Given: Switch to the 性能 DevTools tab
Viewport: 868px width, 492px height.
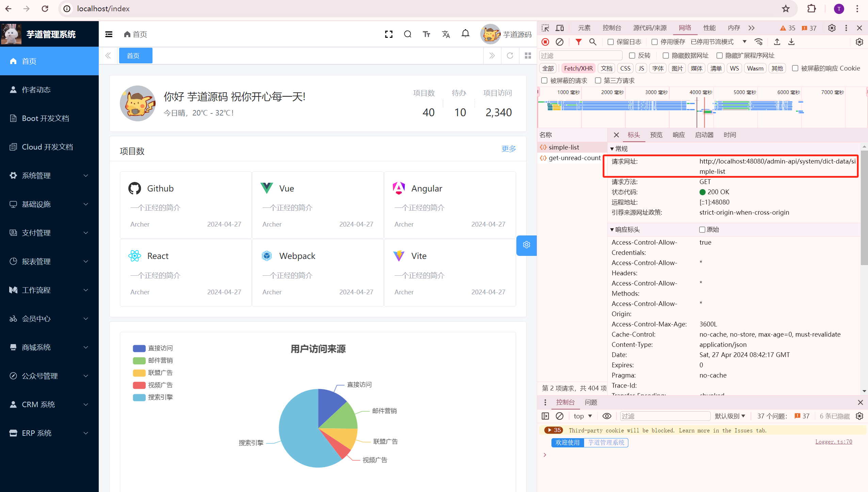Looking at the screenshot, I should [x=710, y=28].
